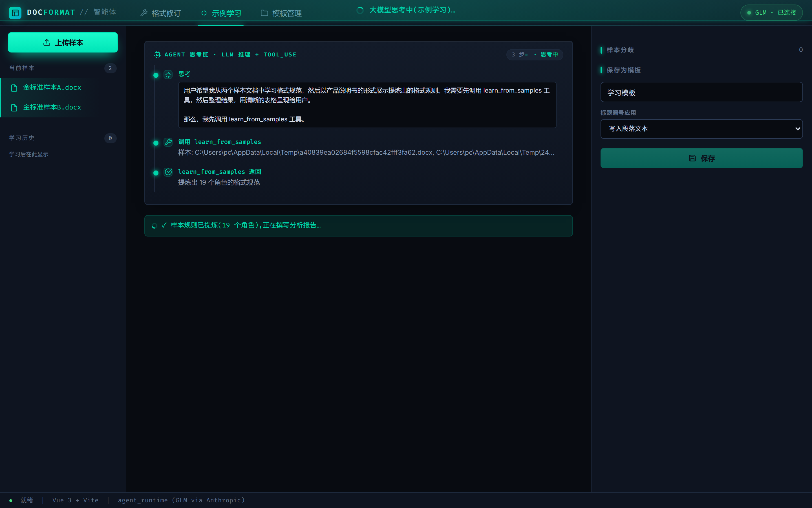Open the 标题编号应用 dropdown
The width and height of the screenshot is (812, 508).
click(701, 129)
